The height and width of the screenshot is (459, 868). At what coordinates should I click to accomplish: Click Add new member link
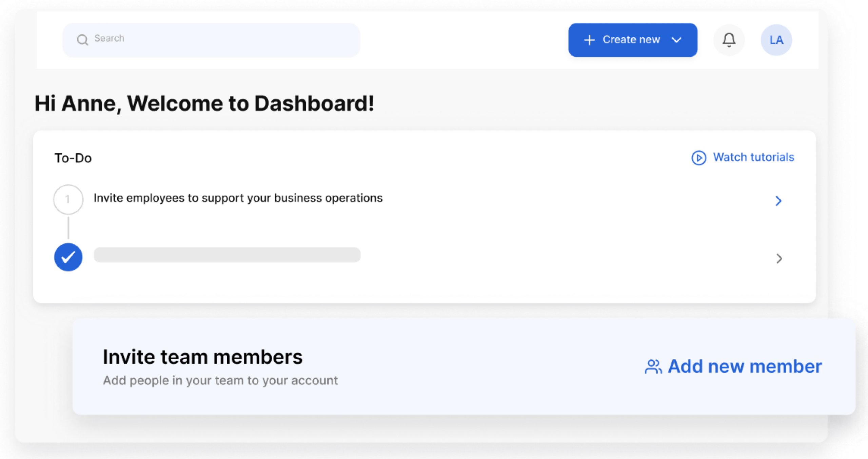[x=745, y=366]
